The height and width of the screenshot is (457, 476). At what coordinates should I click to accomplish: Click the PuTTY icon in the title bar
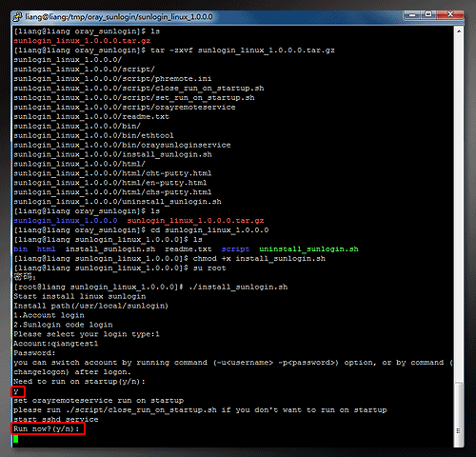[17, 17]
